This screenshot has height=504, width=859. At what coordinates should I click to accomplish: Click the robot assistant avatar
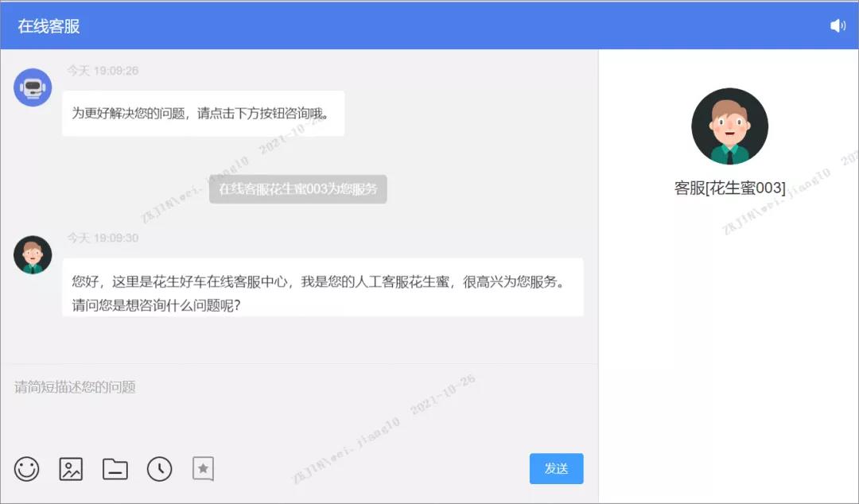[x=33, y=87]
